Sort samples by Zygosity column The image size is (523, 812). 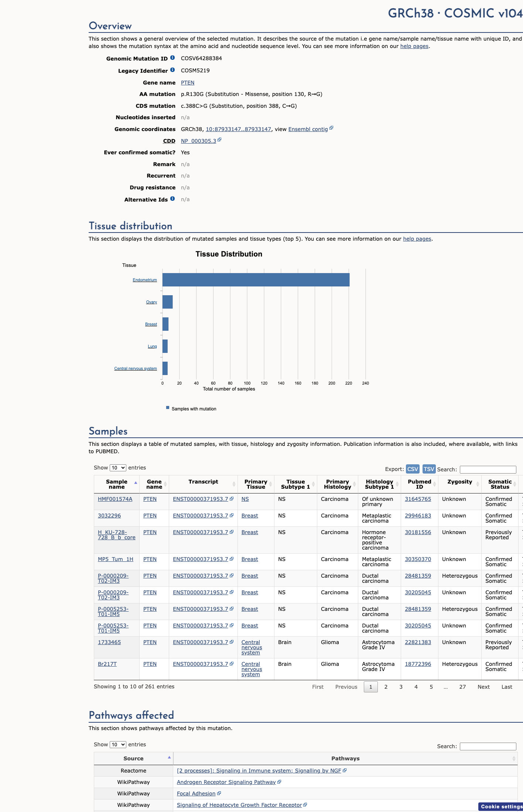(x=460, y=484)
